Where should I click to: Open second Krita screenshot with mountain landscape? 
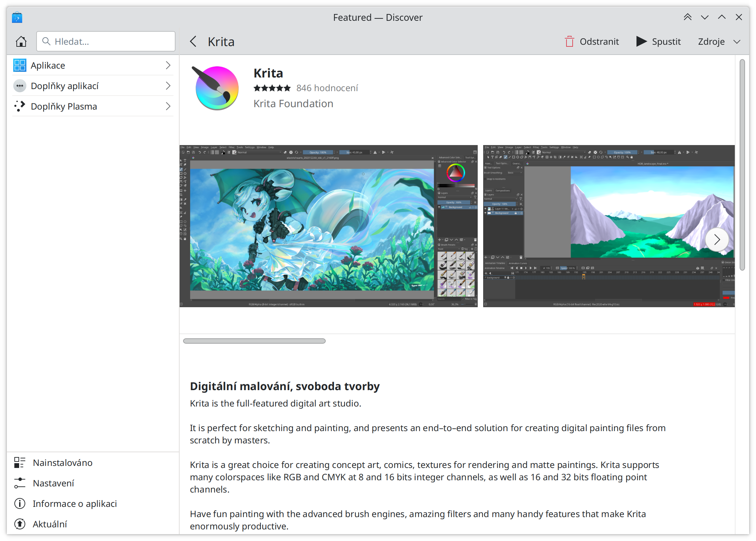609,226
